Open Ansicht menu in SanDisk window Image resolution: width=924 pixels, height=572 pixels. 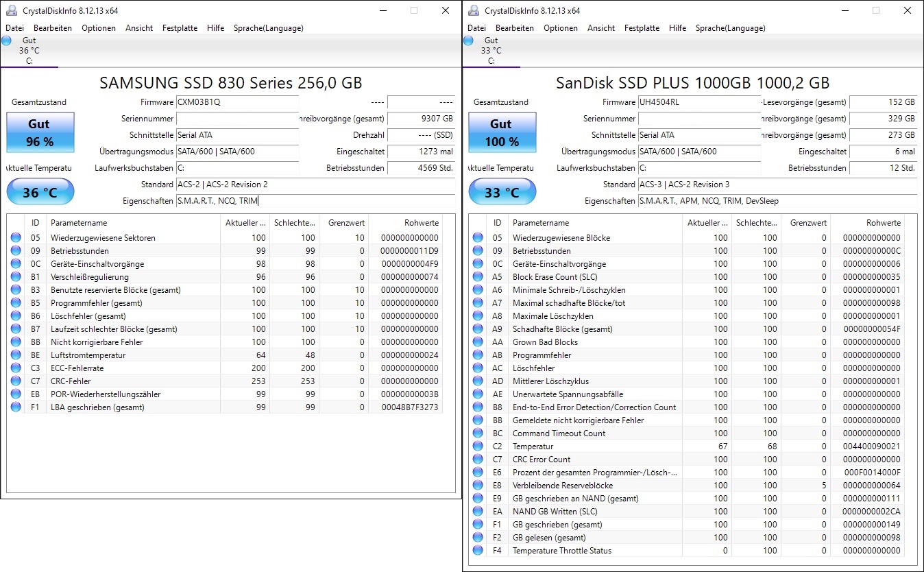point(601,28)
